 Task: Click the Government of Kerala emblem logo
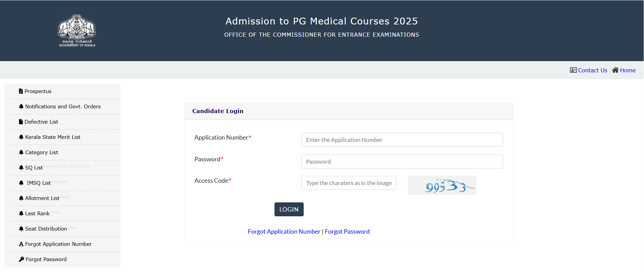(x=77, y=30)
